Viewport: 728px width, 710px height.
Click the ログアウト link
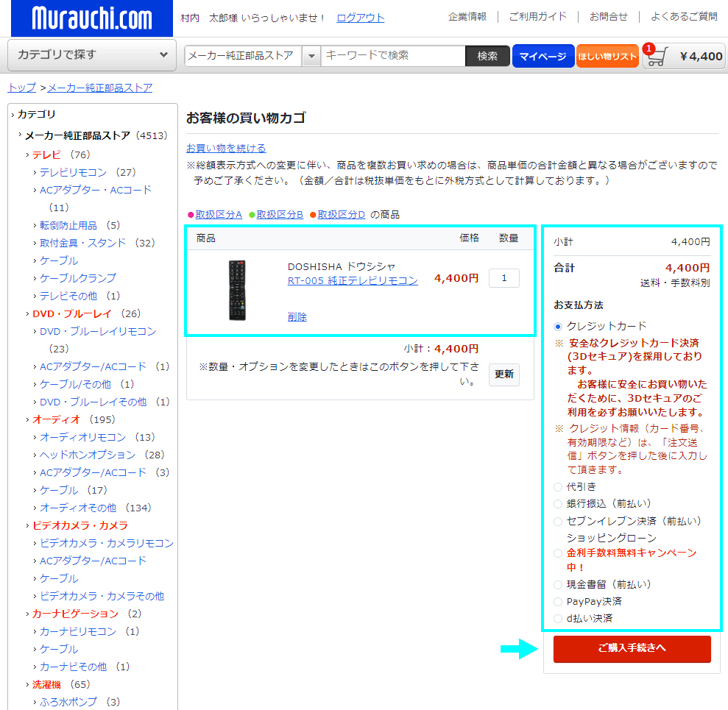click(x=360, y=18)
